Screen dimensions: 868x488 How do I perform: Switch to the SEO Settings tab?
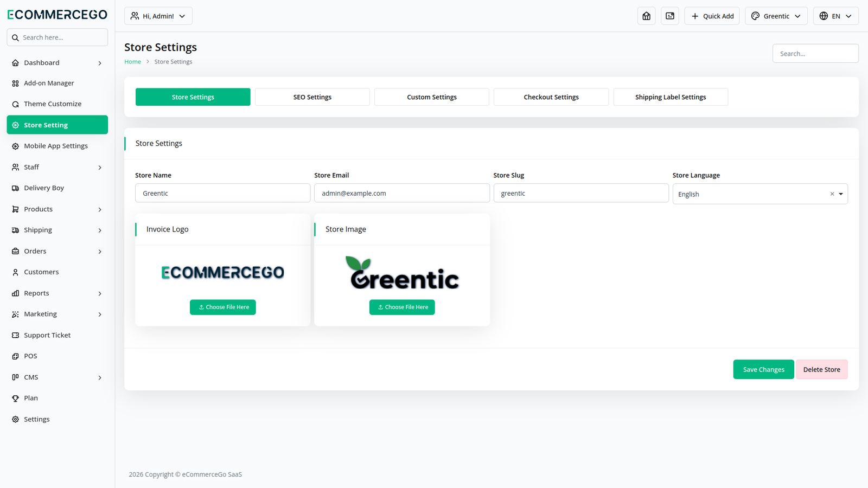coord(312,97)
